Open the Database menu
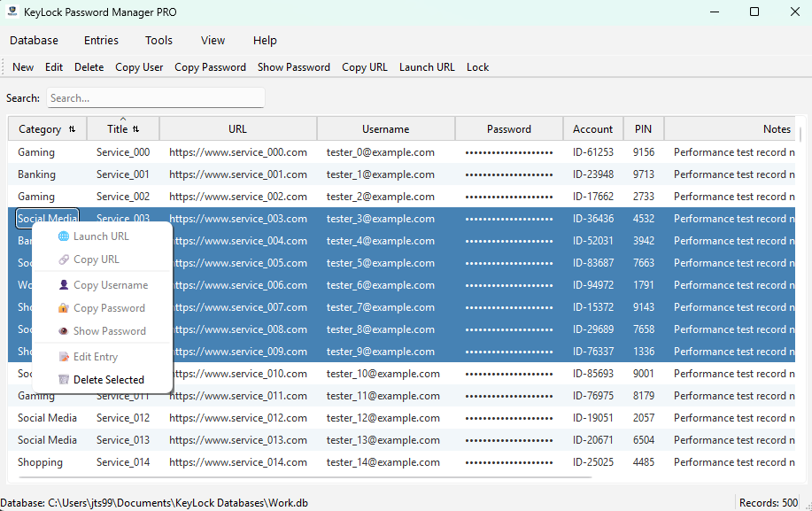The image size is (812, 511). (35, 41)
